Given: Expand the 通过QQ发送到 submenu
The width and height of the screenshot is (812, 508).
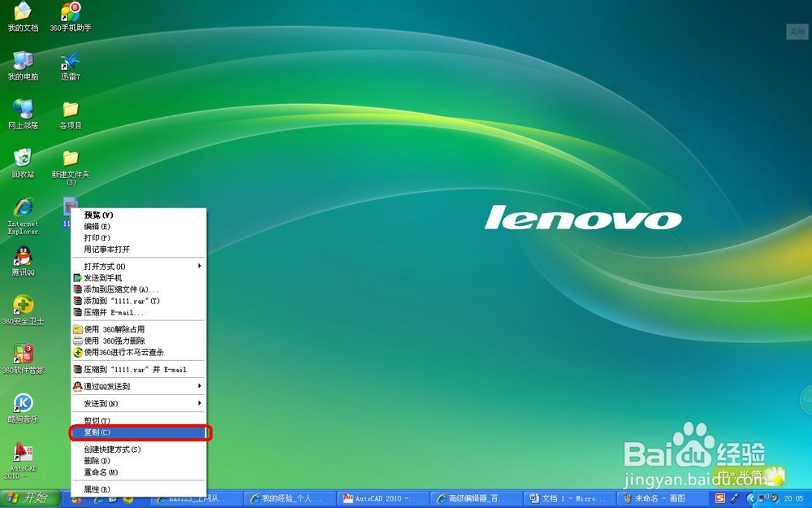Looking at the screenshot, I should [x=138, y=386].
